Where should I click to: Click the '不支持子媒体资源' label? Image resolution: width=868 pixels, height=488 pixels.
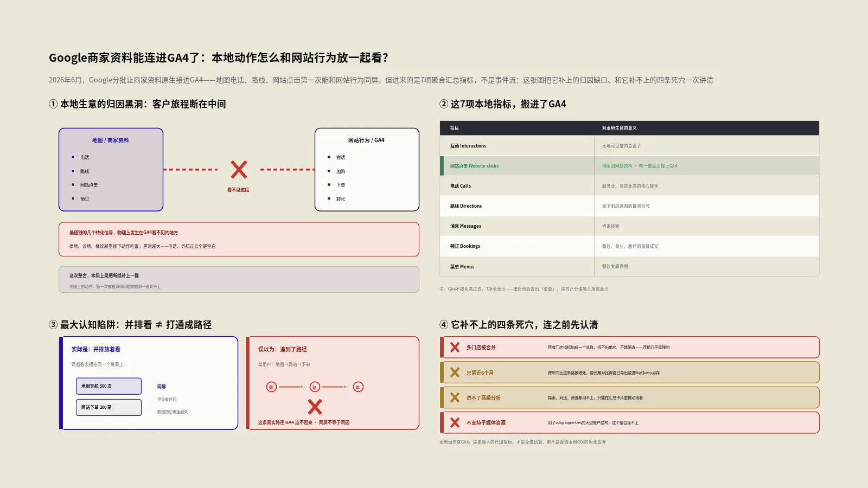[x=486, y=423]
